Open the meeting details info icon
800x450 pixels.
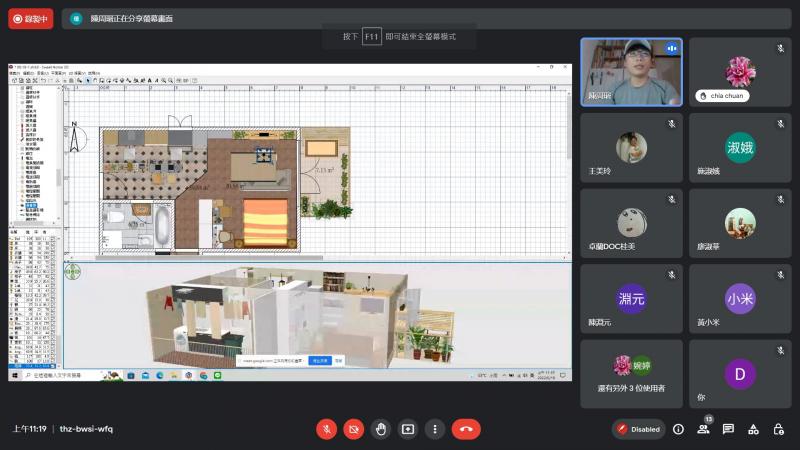click(x=678, y=429)
